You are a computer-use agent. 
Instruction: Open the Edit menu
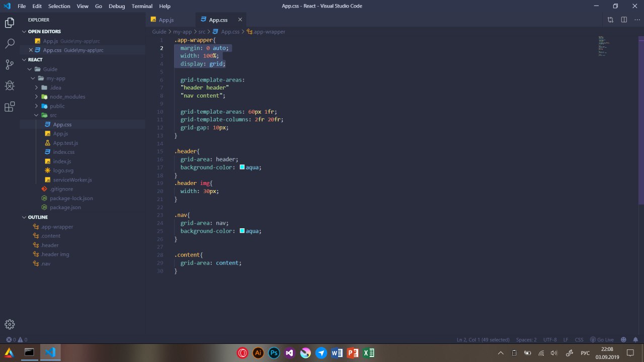(37, 6)
